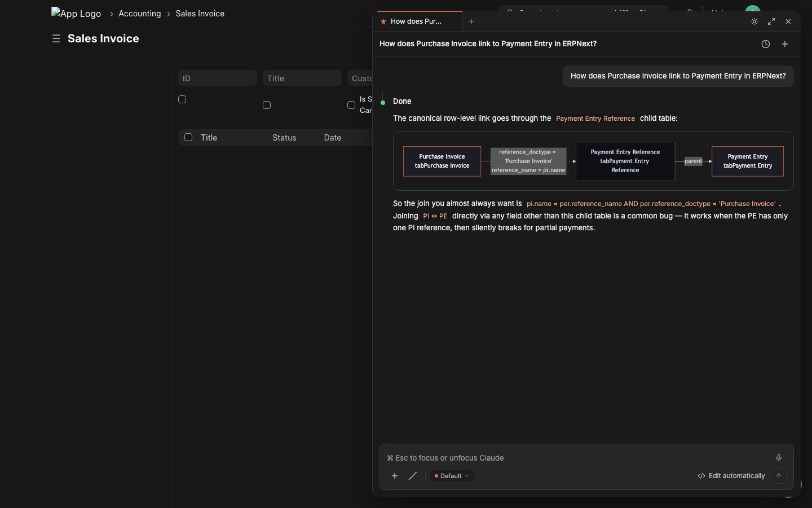Close the Claude panel
Viewport: 812px width, 508px height.
788,21
